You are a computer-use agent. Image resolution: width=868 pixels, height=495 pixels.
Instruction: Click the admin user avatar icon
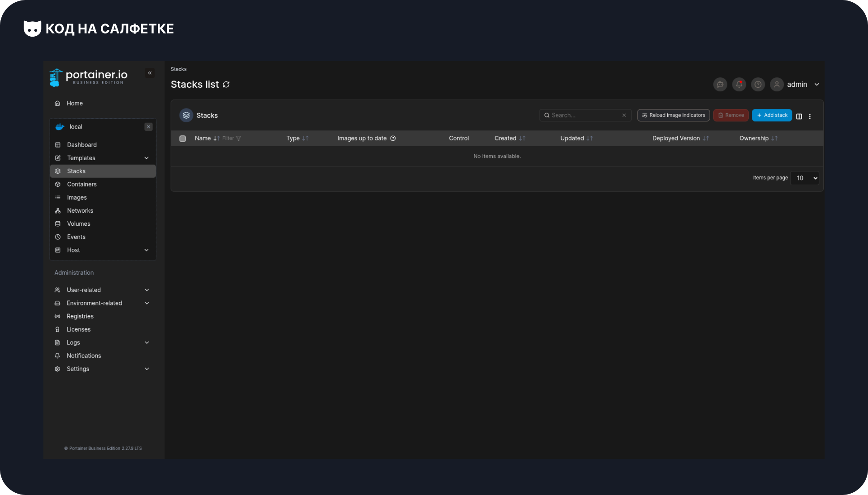click(777, 85)
